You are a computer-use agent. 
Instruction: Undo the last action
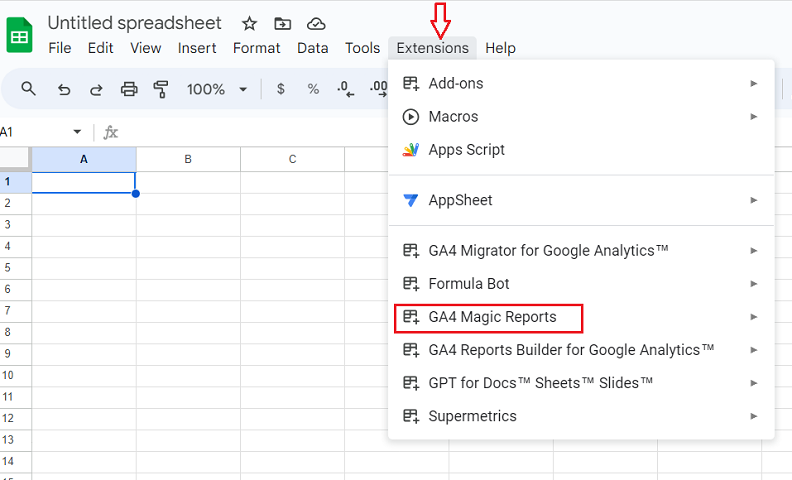(x=64, y=90)
